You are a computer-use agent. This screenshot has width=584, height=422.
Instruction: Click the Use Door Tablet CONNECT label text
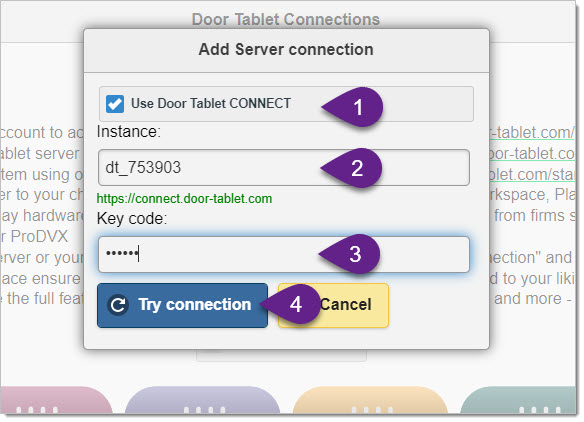click(211, 104)
